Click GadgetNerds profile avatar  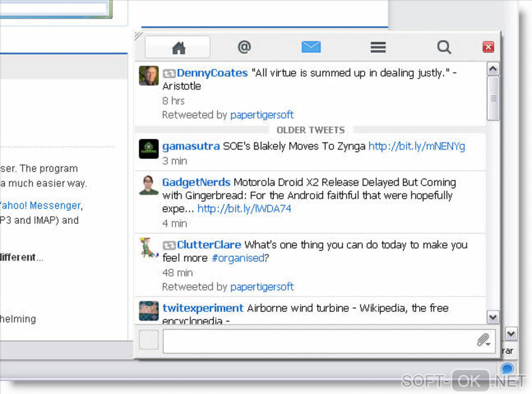[149, 185]
